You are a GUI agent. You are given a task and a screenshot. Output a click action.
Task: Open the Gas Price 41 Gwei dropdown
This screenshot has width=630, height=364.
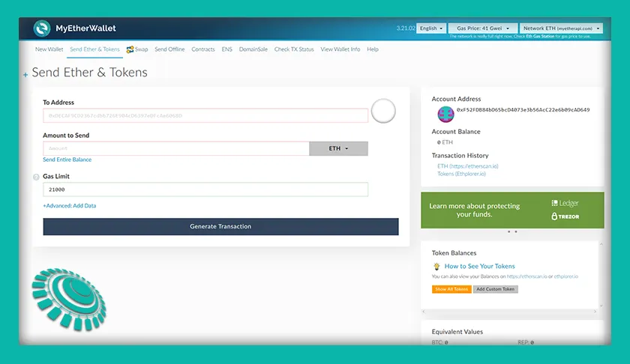(482, 28)
